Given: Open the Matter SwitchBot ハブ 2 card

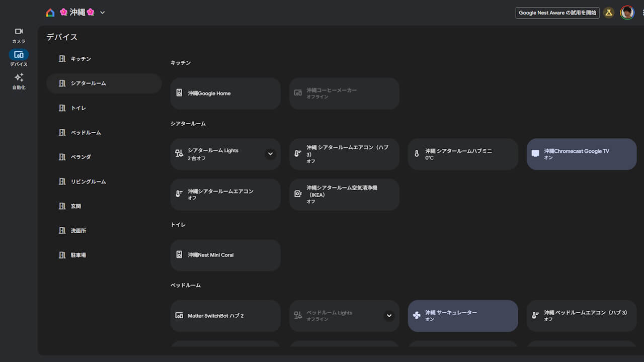Looking at the screenshot, I should coord(225,316).
